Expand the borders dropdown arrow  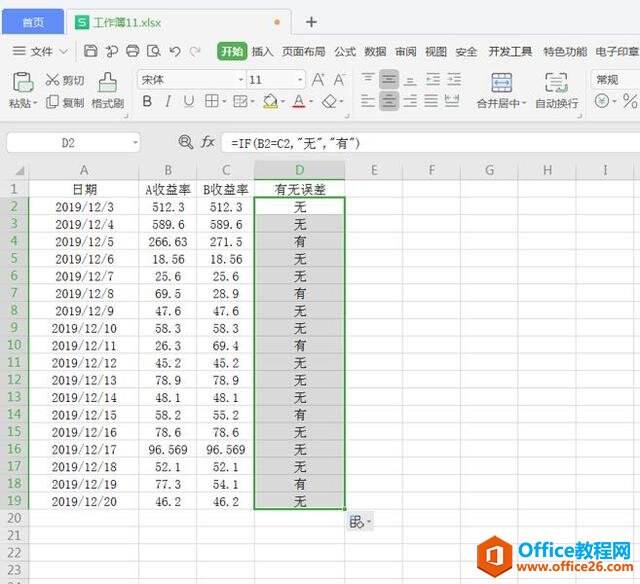click(x=224, y=102)
